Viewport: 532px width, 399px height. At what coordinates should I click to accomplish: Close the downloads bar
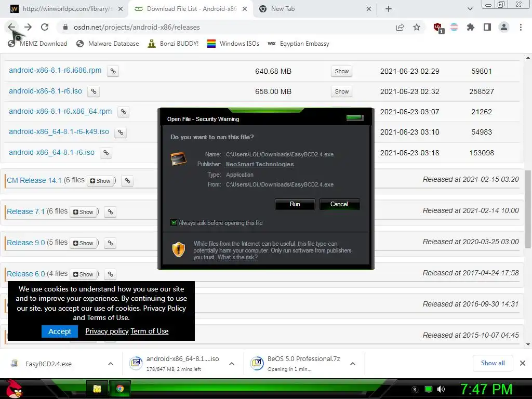[523, 363]
